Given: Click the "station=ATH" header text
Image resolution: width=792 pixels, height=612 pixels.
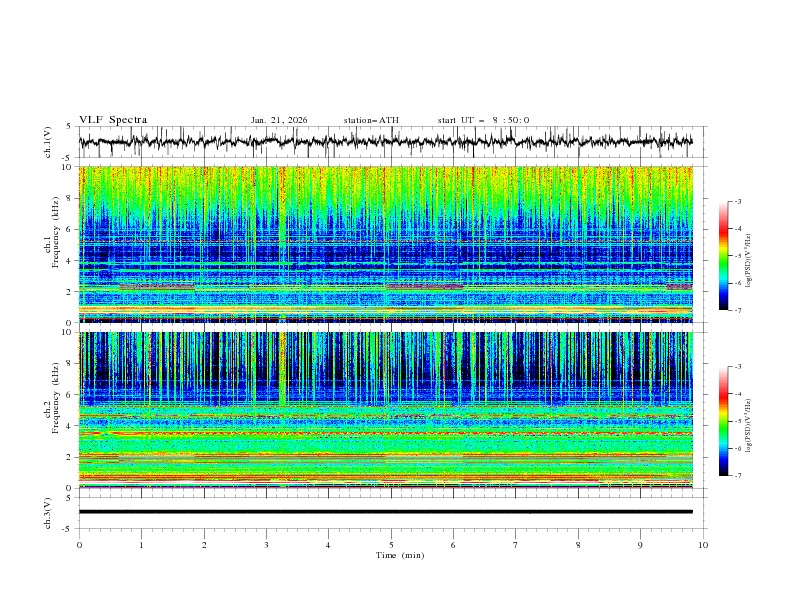Looking at the screenshot, I should (x=371, y=120).
